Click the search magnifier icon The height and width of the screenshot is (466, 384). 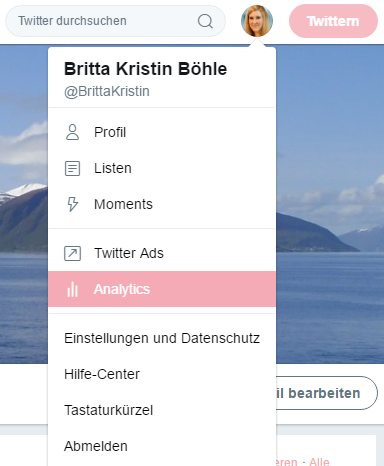pos(205,21)
